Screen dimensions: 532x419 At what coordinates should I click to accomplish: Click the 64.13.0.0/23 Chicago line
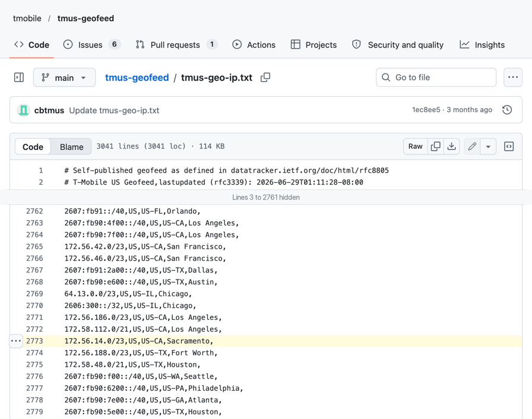[128, 294]
